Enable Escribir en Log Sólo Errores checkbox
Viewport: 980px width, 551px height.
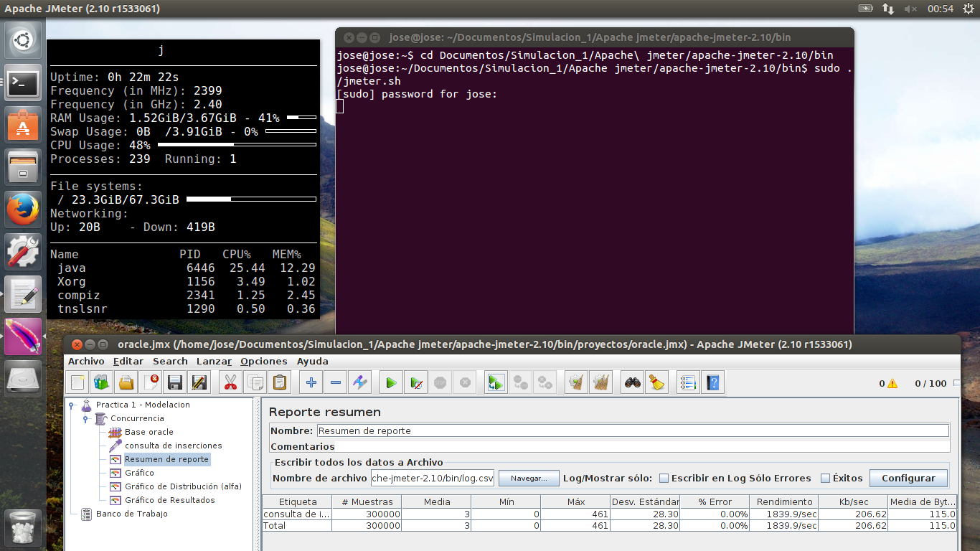click(x=664, y=478)
